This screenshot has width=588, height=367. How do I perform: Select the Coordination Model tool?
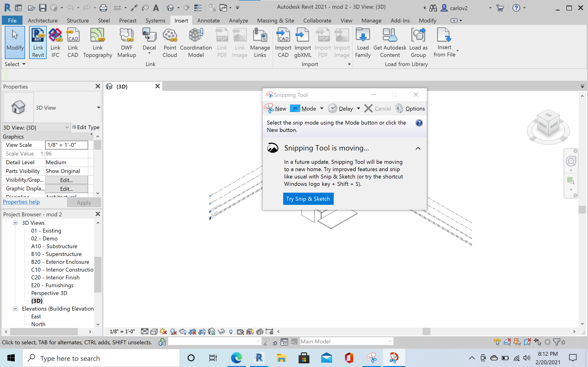pyautogui.click(x=196, y=42)
